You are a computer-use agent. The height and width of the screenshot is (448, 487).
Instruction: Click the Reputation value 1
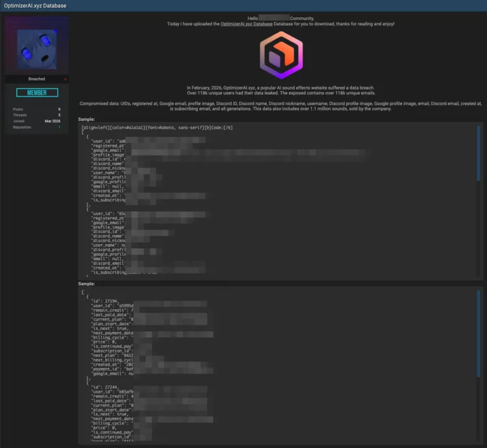pos(59,127)
